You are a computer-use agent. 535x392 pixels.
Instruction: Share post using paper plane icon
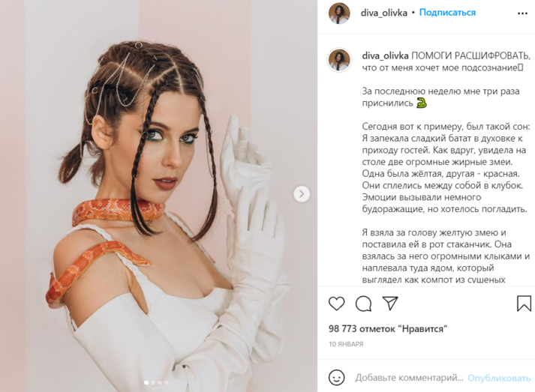[390, 303]
